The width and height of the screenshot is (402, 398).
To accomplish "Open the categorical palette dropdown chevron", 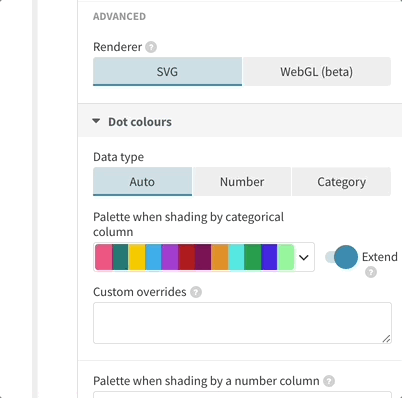I will [304, 257].
